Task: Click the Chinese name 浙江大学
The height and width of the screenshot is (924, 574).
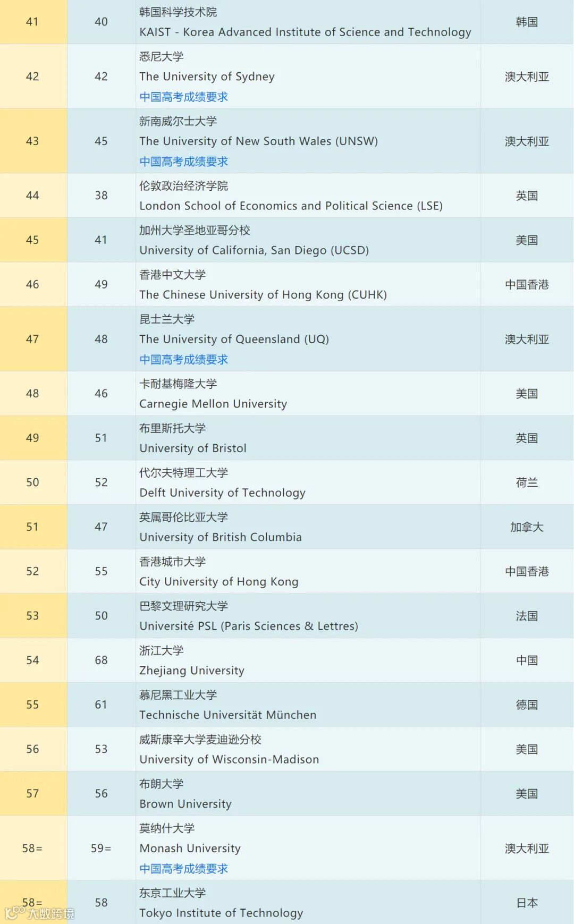Action: pyautogui.click(x=162, y=650)
